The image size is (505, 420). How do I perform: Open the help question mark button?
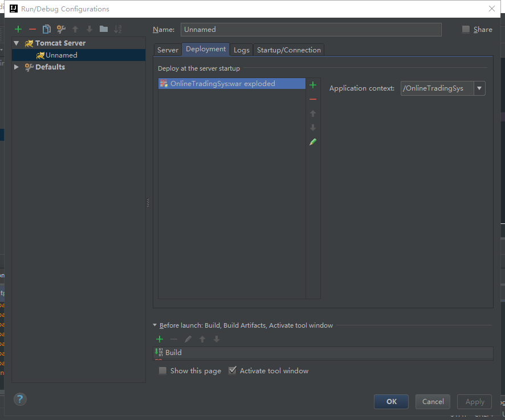click(x=20, y=399)
